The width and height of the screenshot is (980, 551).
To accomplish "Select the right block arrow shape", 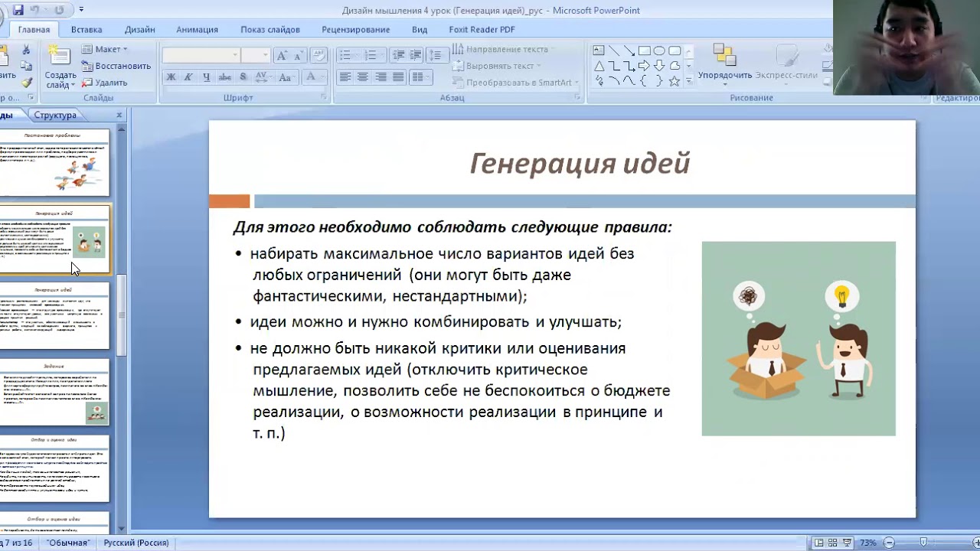I will click(x=644, y=66).
